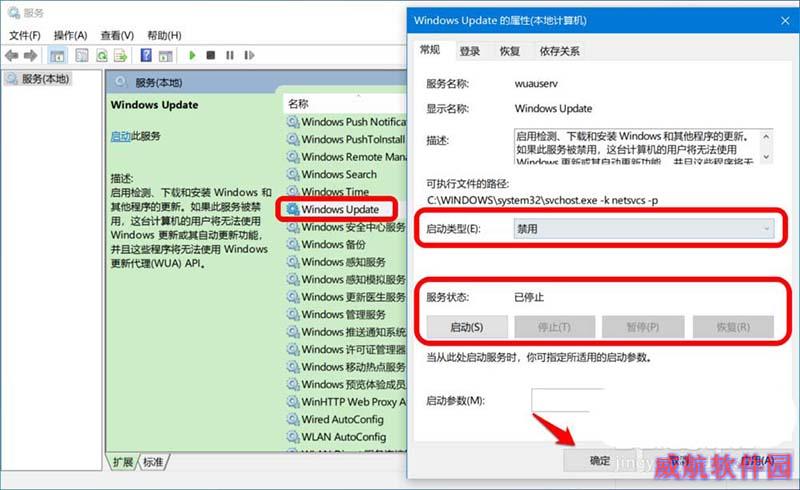This screenshot has width=800, height=490.
Task: Toggle the action pane toolbar icon
Action: pyautogui.click(x=165, y=55)
